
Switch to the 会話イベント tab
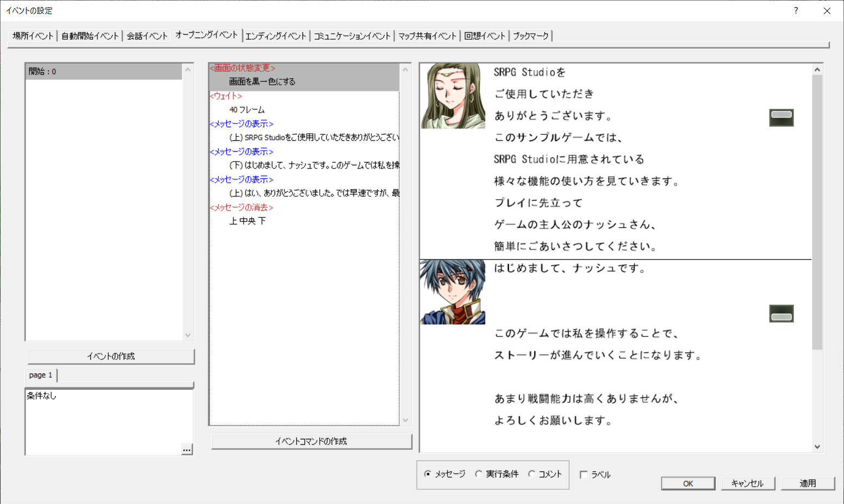pos(146,35)
